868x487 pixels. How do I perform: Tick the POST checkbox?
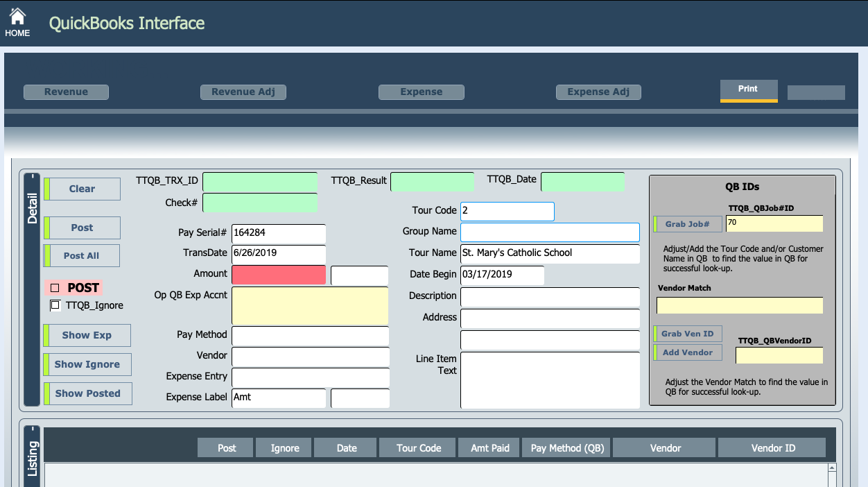point(55,288)
